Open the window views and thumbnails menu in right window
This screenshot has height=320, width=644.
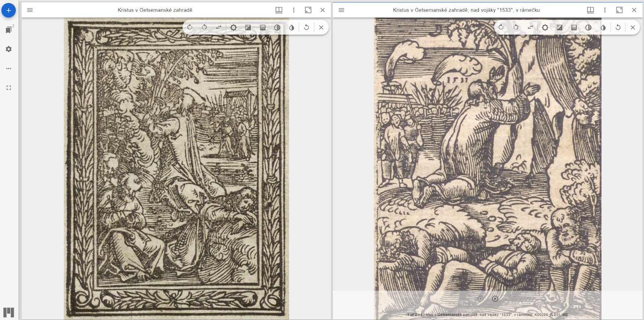(590, 10)
